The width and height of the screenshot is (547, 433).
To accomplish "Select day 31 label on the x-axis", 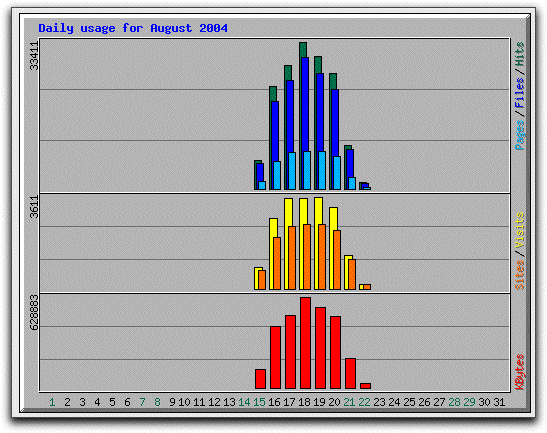I will click(x=499, y=402).
